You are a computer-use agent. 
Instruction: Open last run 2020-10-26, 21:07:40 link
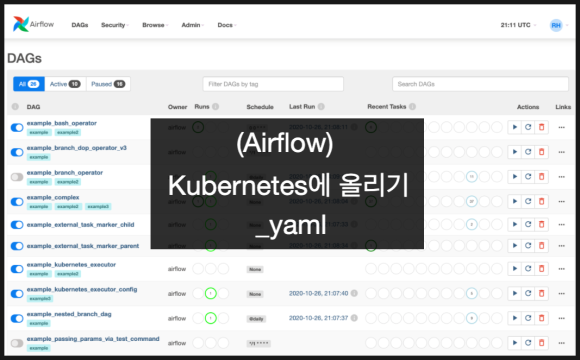[x=318, y=293]
